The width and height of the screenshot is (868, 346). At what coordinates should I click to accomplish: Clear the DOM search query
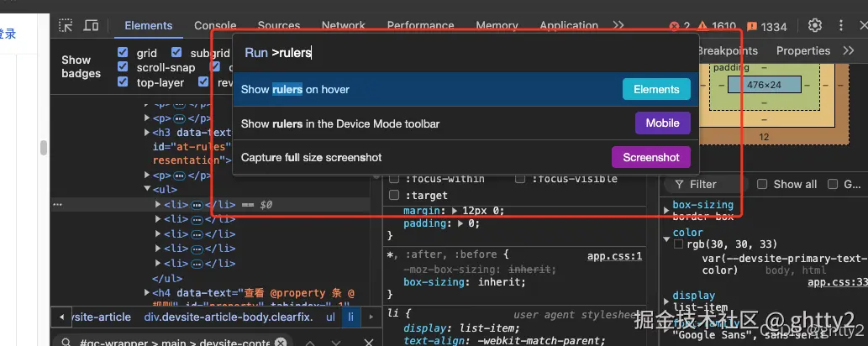coord(281,343)
